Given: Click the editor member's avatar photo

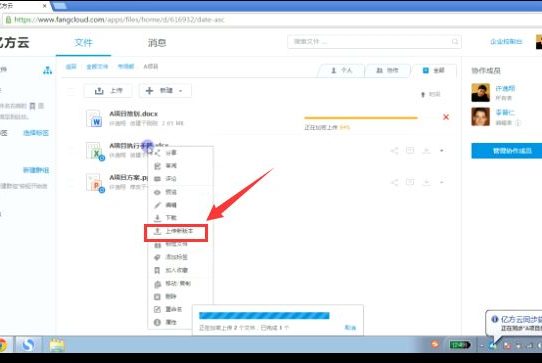Looking at the screenshot, I should pyautogui.click(x=480, y=117).
